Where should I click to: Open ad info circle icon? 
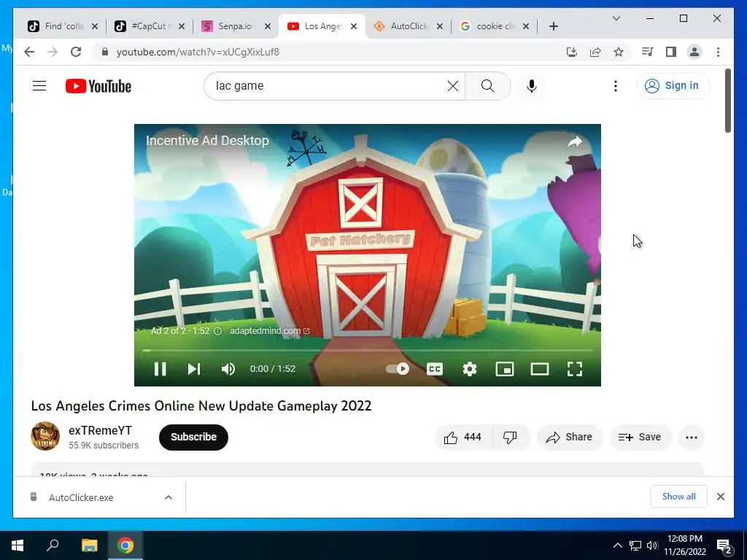217,331
